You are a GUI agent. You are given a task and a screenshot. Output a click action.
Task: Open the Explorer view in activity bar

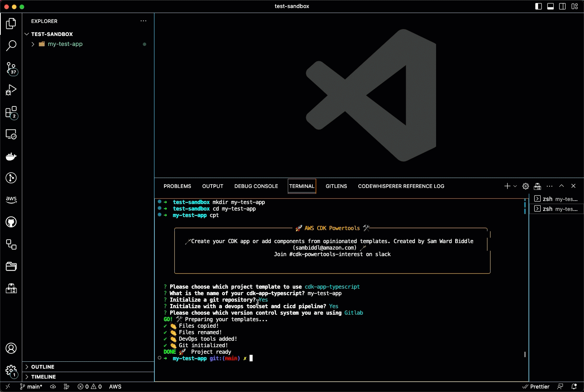click(11, 24)
